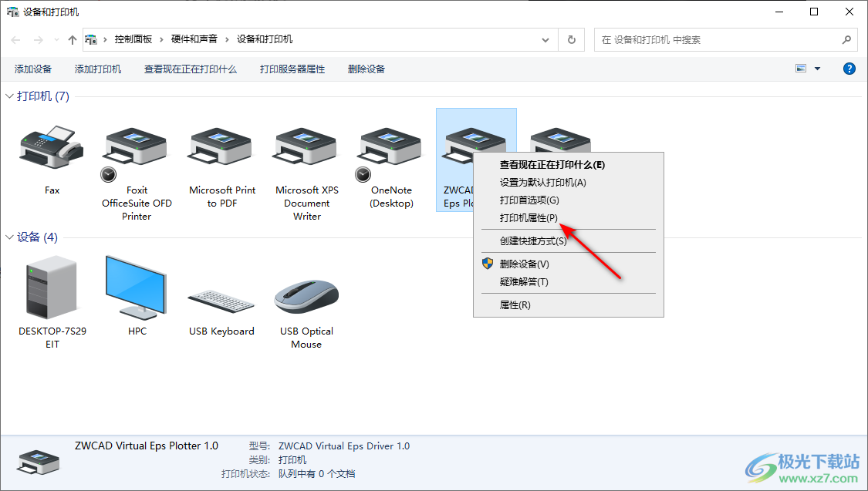
Task: Click the control panel icon in address bar
Action: (91, 40)
